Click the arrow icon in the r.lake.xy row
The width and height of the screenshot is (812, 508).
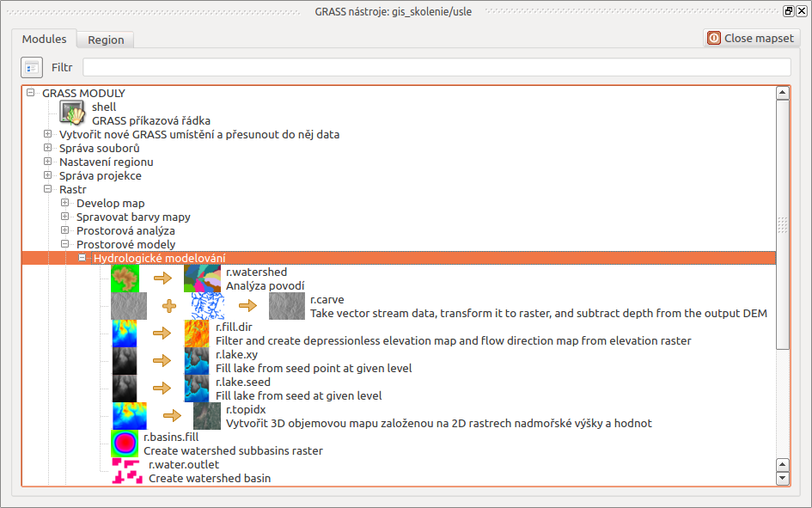162,360
